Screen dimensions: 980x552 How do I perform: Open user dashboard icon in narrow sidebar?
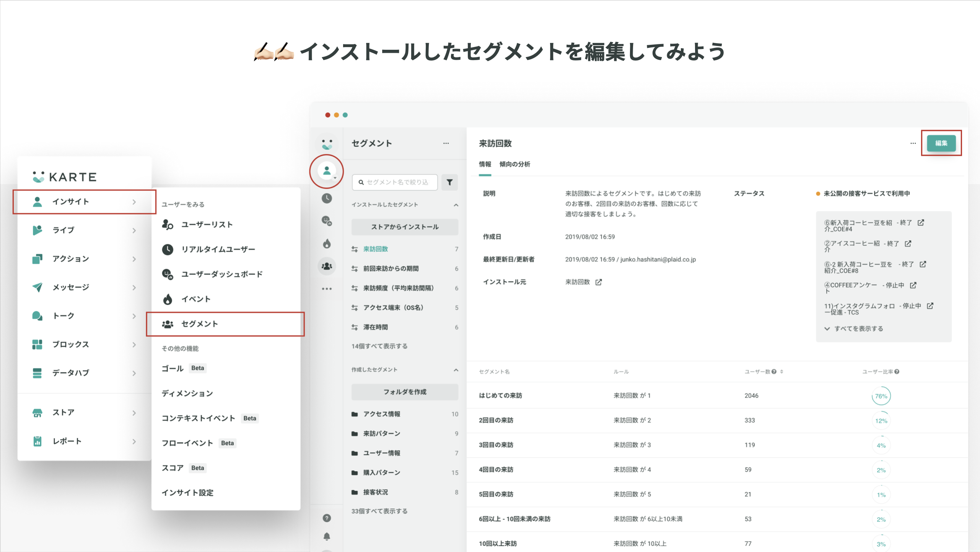click(x=327, y=221)
